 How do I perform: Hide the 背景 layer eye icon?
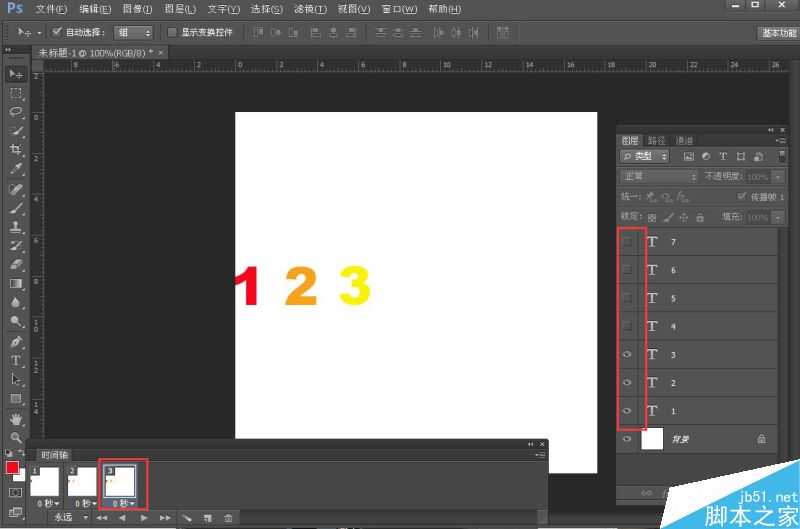click(x=628, y=439)
